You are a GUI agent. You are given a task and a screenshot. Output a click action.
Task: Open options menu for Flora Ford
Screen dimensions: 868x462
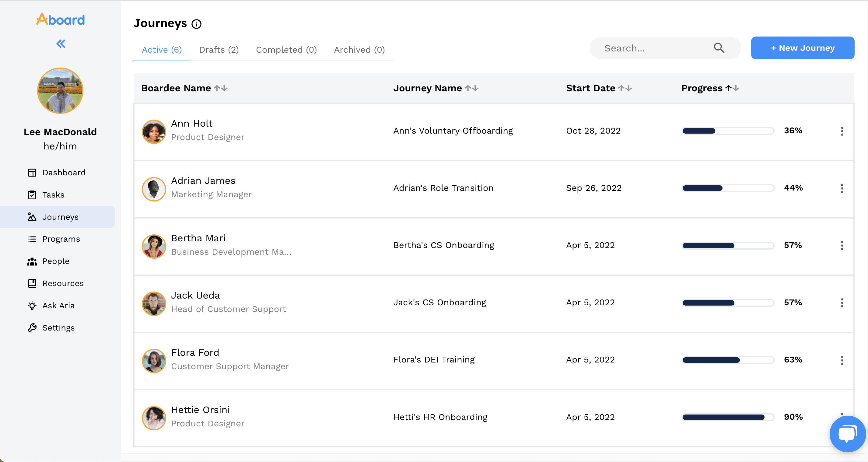pos(842,360)
